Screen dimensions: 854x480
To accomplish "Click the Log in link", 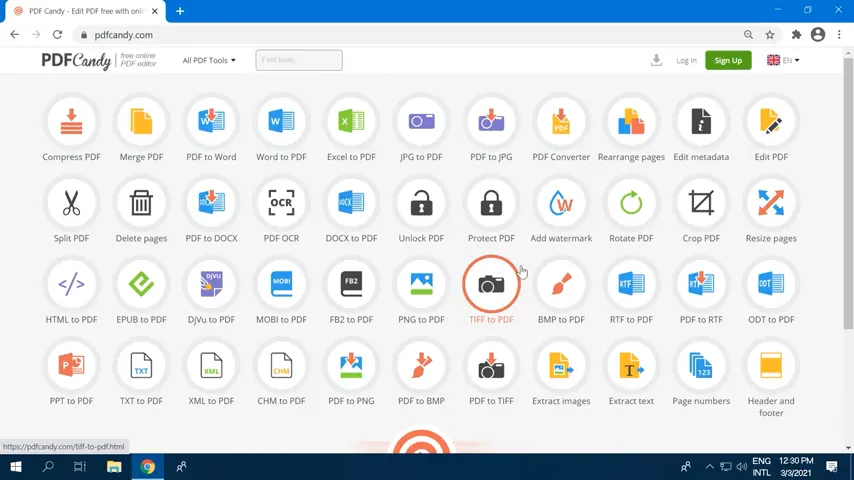I will (x=686, y=60).
